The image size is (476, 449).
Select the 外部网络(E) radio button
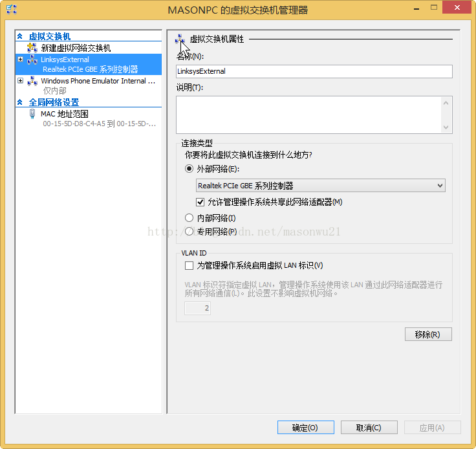click(x=189, y=169)
